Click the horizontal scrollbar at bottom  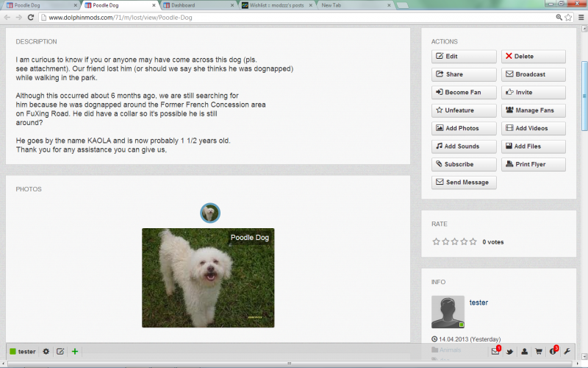(x=290, y=364)
